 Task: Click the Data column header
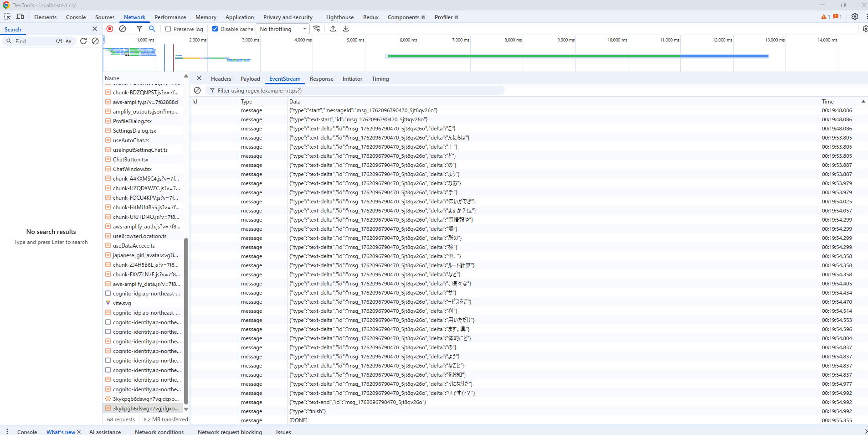(x=554, y=101)
